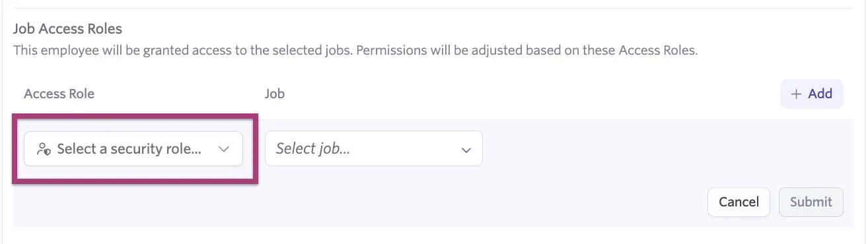This screenshot has height=244, width=868.
Task: Click the Job column header label
Action: point(275,94)
